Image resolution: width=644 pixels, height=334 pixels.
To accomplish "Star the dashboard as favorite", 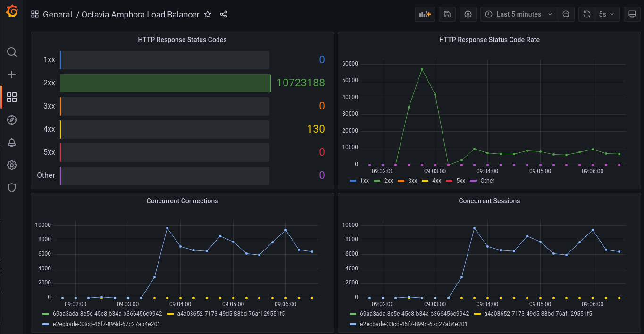I will coord(208,15).
